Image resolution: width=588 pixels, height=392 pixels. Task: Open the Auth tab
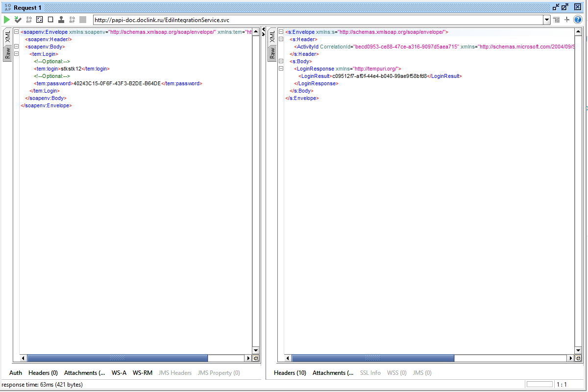pyautogui.click(x=16, y=373)
